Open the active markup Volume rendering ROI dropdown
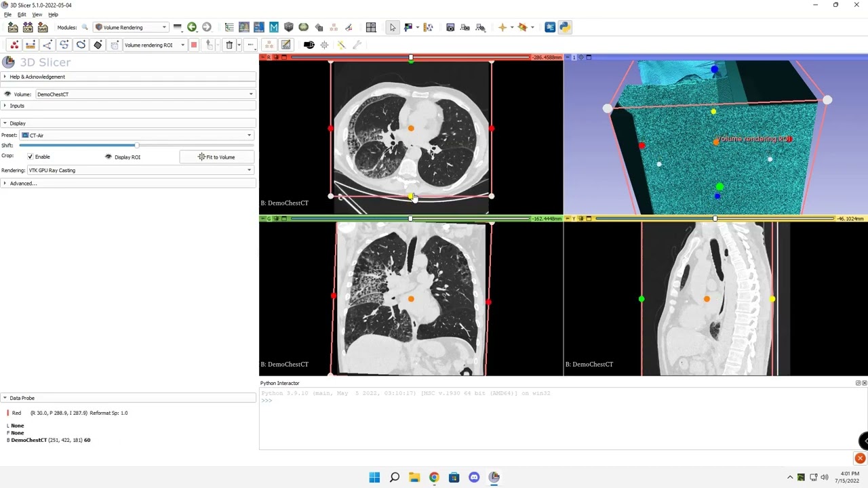Screen dimensions: 868x488 154,45
